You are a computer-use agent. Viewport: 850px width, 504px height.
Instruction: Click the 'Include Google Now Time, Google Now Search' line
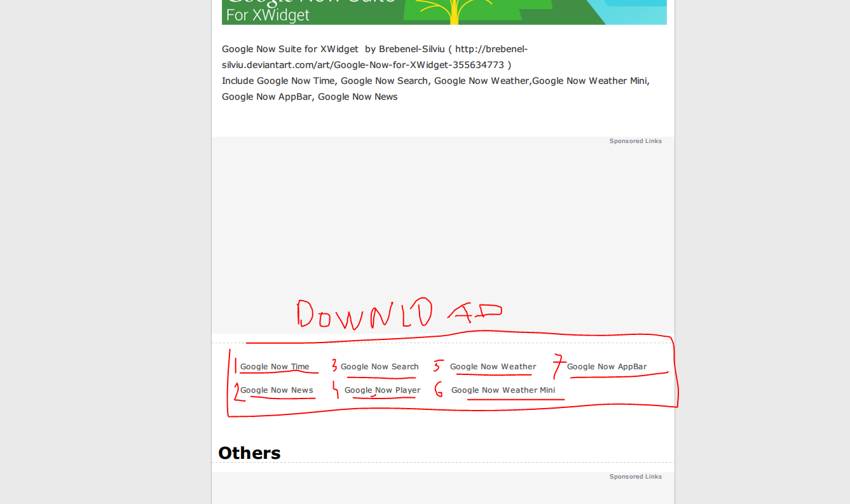[x=435, y=81]
